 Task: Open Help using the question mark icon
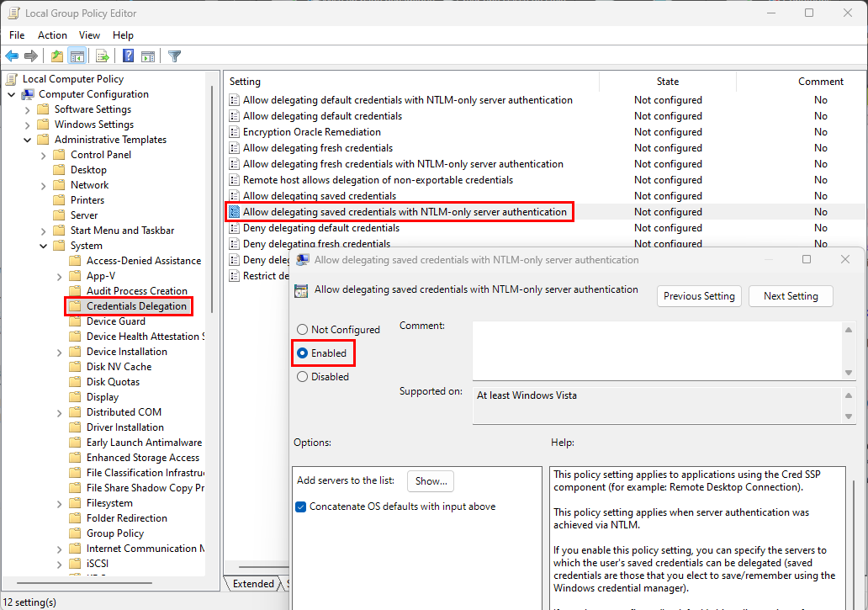click(x=129, y=56)
